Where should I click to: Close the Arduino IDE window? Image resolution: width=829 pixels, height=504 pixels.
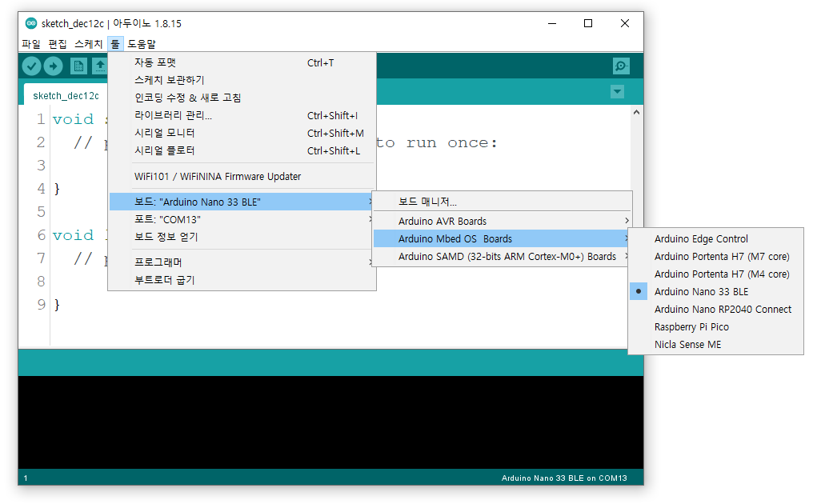coord(624,23)
